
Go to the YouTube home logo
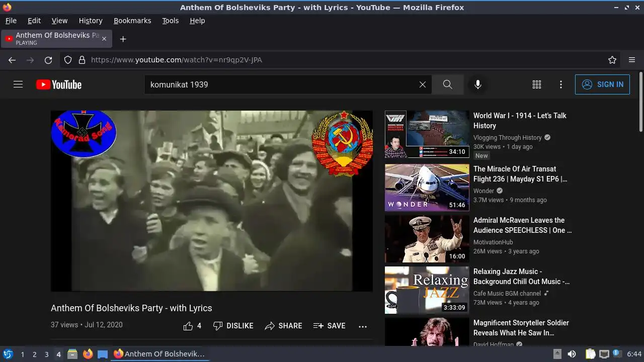(59, 84)
